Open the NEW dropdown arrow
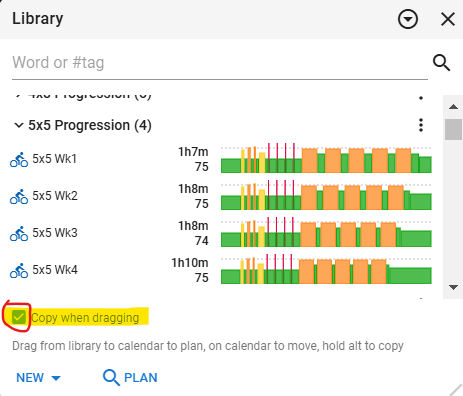Image resolution: width=463 pixels, height=396 pixels. point(56,378)
